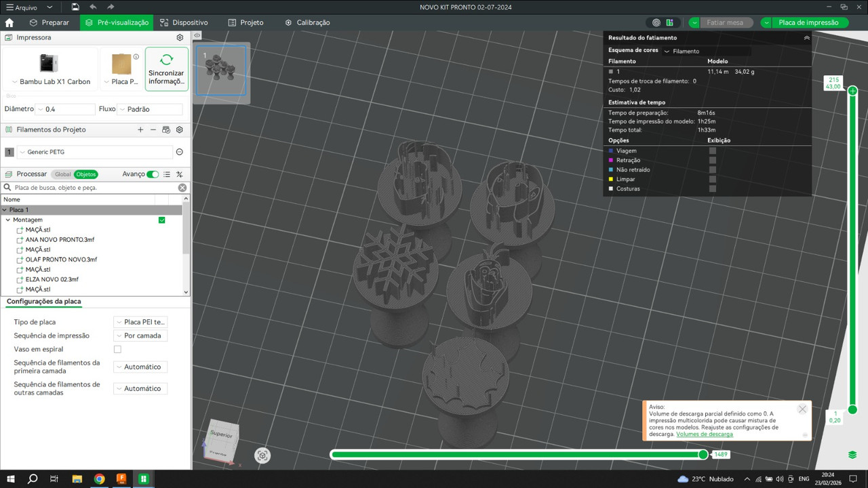Show Costuras display checkbox
This screenshot has height=488, width=868.
(713, 188)
